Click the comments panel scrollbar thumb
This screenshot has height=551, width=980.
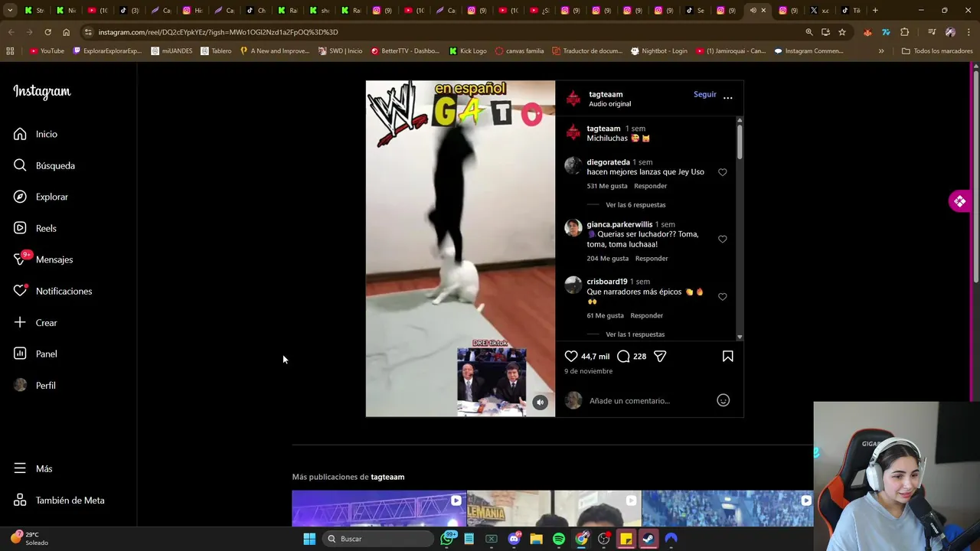[x=740, y=142]
